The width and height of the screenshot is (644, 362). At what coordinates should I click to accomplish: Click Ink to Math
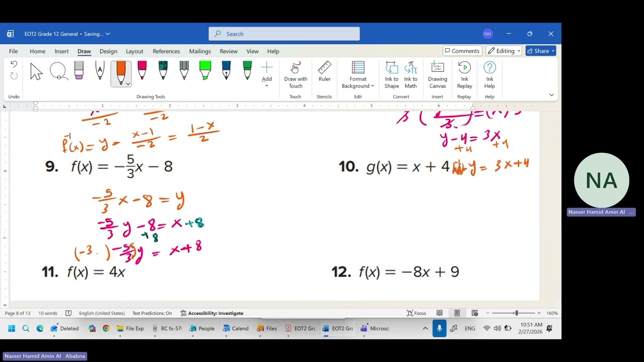pyautogui.click(x=411, y=75)
